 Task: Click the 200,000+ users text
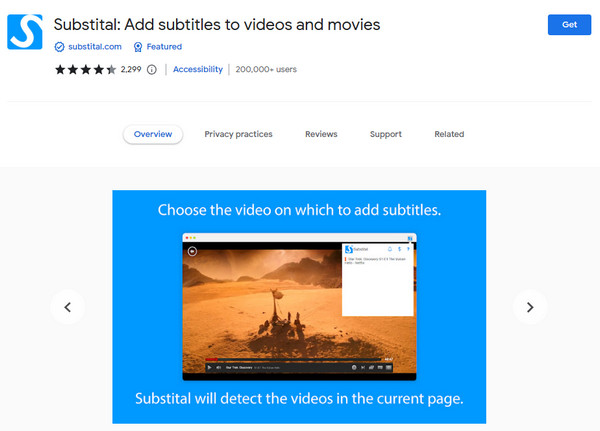(266, 69)
